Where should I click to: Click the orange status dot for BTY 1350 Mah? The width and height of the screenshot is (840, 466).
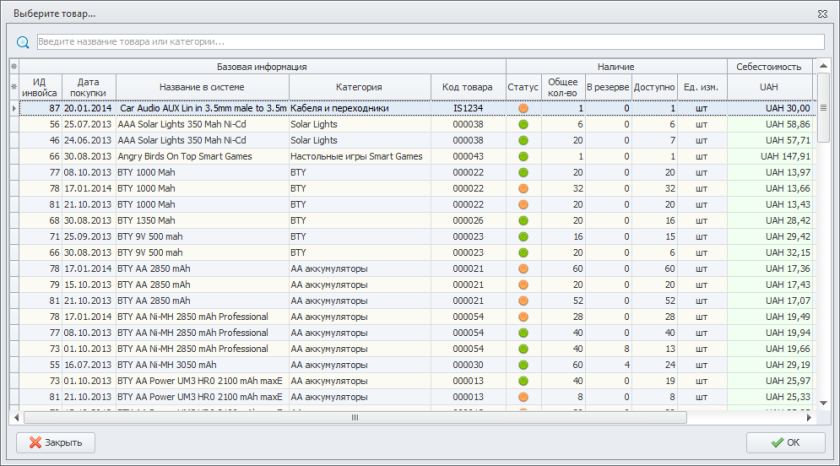pos(523,220)
